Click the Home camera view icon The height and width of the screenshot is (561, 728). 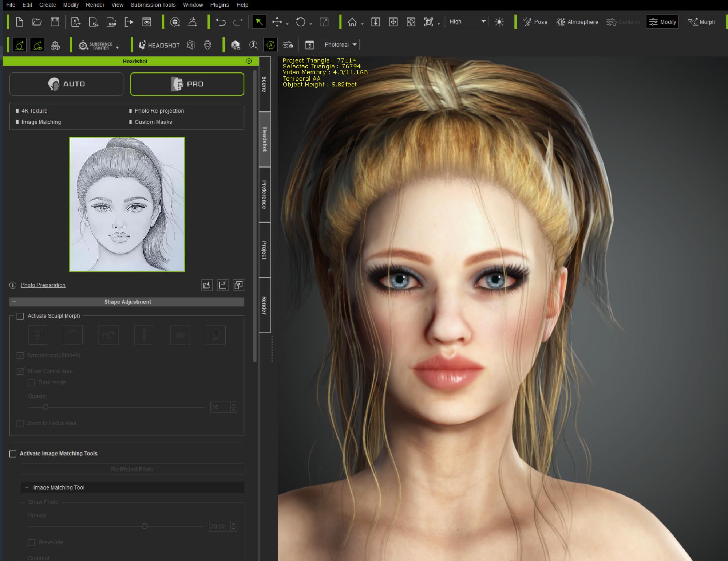click(x=352, y=22)
